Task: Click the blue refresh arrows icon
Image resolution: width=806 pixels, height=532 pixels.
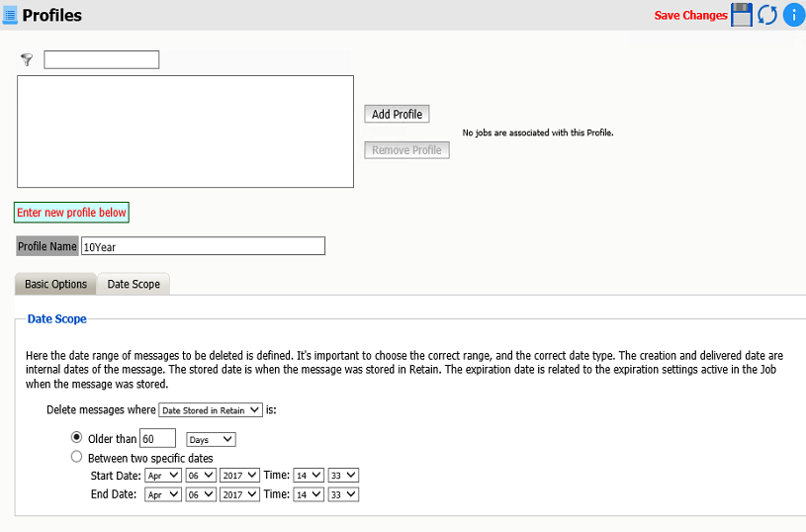Action: click(766, 15)
